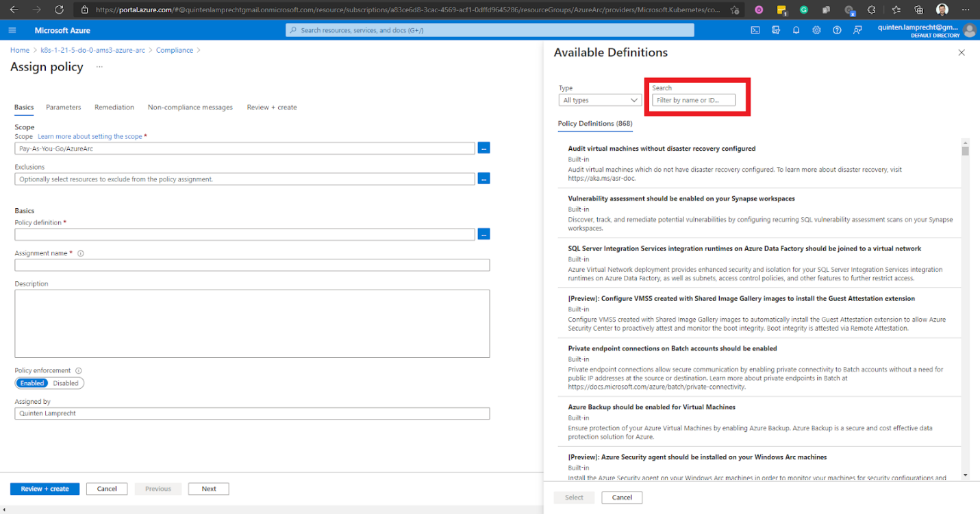
Task: Open Learn more about setting the scope
Action: (x=90, y=137)
